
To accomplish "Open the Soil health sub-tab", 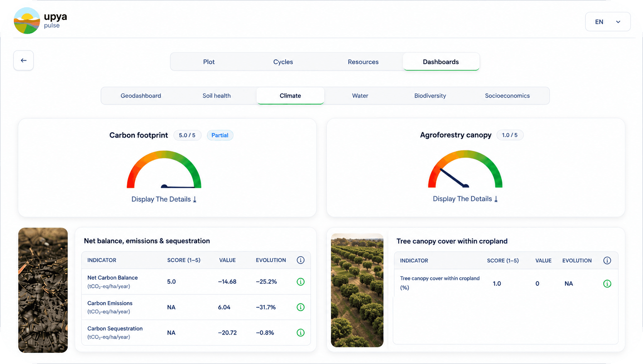I will 217,96.
